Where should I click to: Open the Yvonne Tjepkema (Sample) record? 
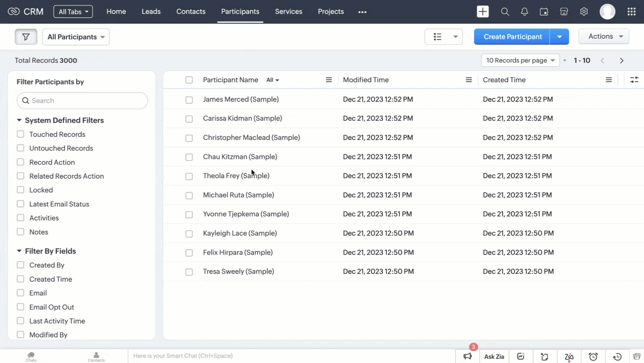point(246,214)
